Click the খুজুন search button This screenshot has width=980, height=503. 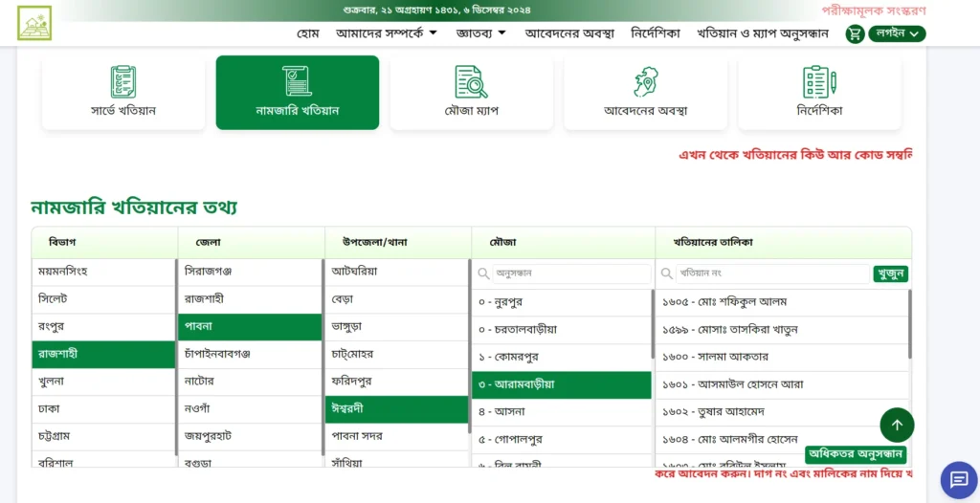(890, 273)
